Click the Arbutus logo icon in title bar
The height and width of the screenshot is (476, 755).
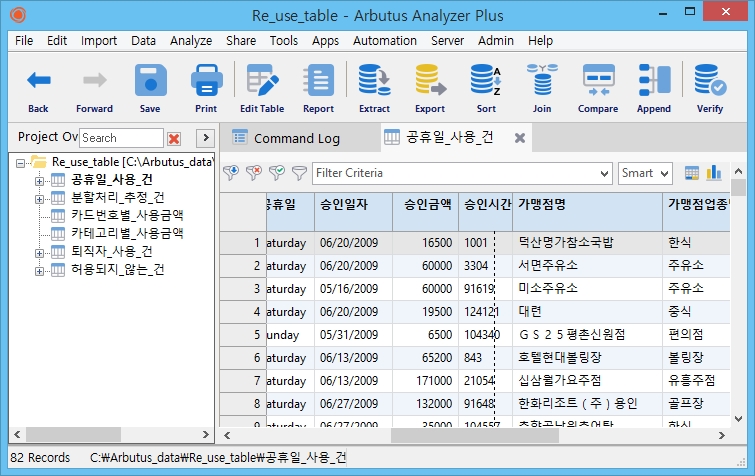(18, 15)
